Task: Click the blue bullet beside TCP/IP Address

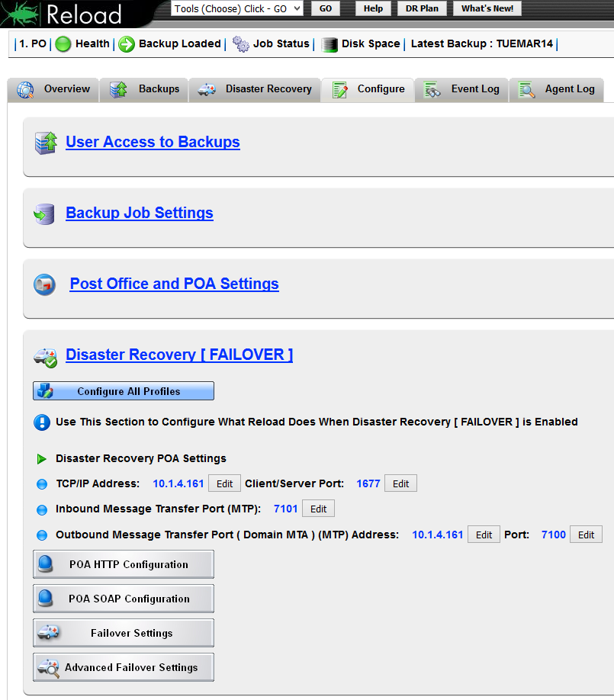Action: [42, 484]
